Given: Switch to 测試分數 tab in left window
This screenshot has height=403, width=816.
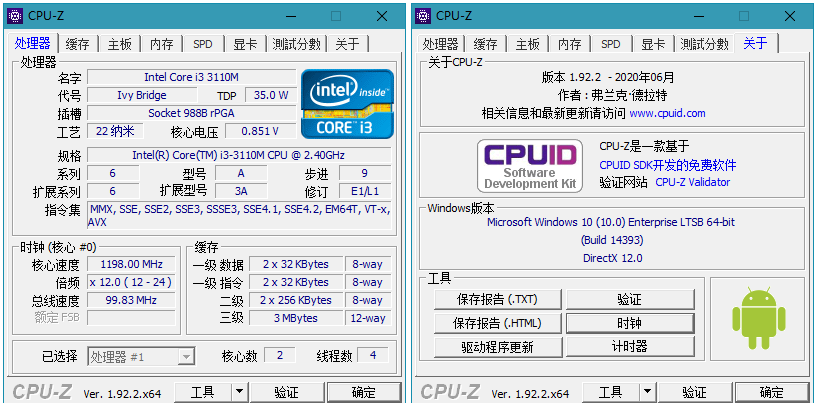Looking at the screenshot, I should 296,44.
